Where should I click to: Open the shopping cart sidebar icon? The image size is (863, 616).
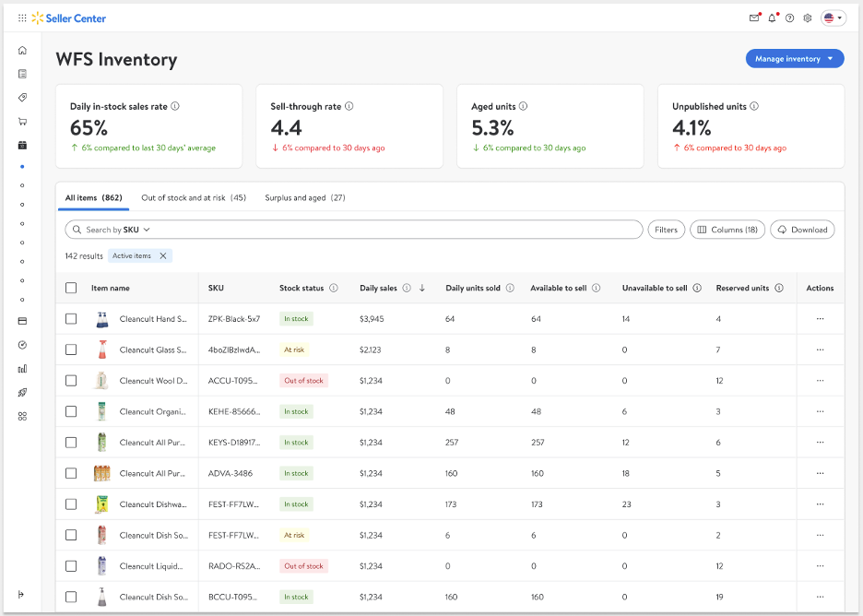[x=22, y=122]
